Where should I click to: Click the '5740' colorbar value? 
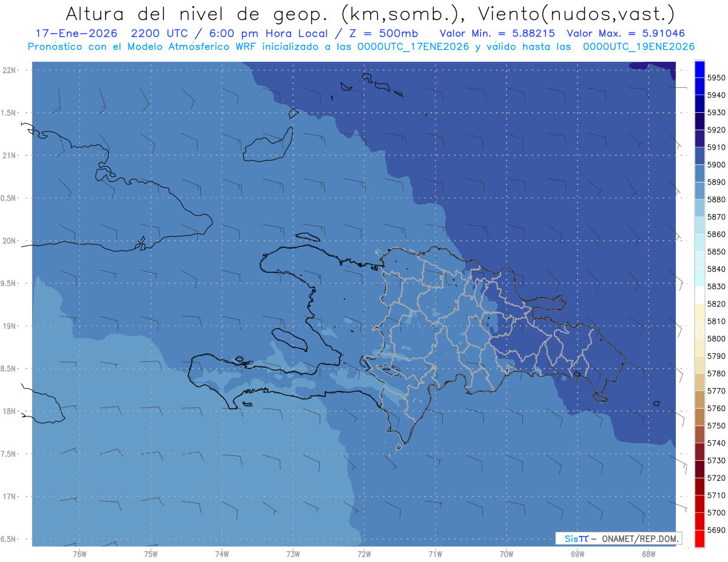pyautogui.click(x=716, y=443)
